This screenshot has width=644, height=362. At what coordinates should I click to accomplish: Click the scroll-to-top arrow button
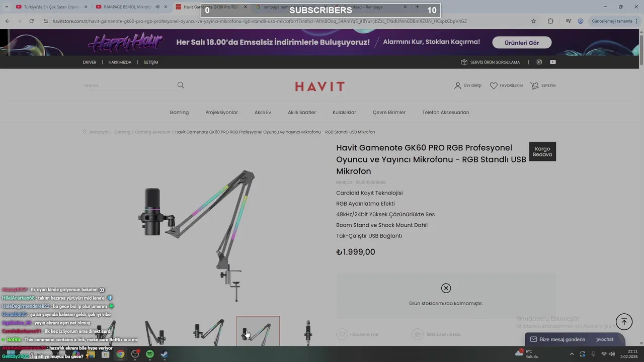[x=624, y=322]
